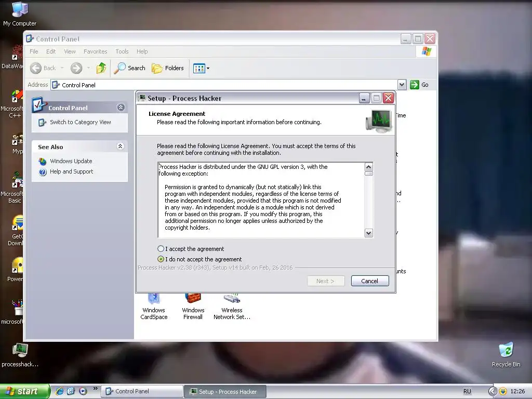This screenshot has height=399, width=532.
Task: Open Edit menu in Control Panel window
Action: click(51, 51)
